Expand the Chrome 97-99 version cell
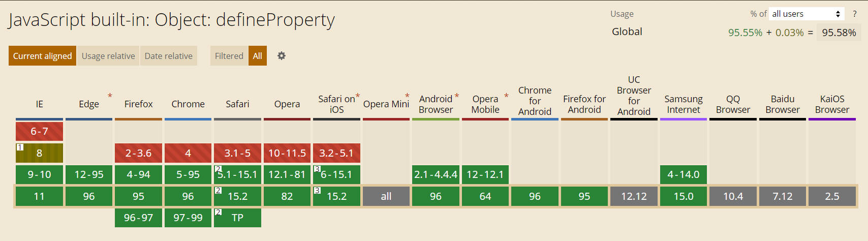868x241 pixels. (188, 218)
